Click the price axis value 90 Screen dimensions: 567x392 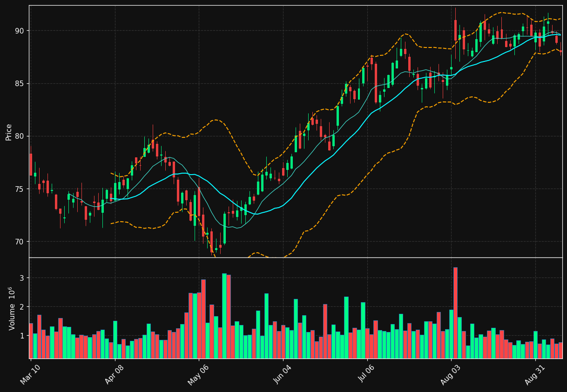point(20,31)
